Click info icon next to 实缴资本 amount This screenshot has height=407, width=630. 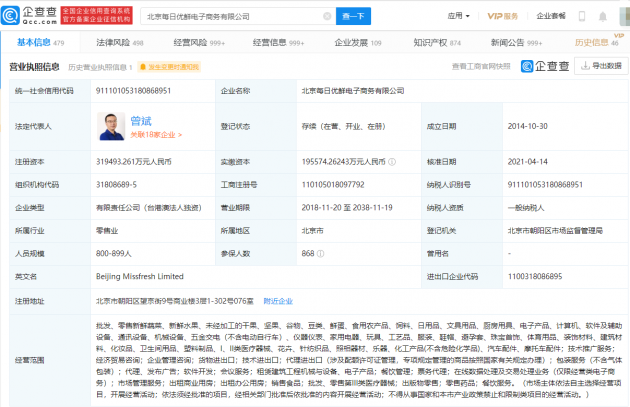392,162
